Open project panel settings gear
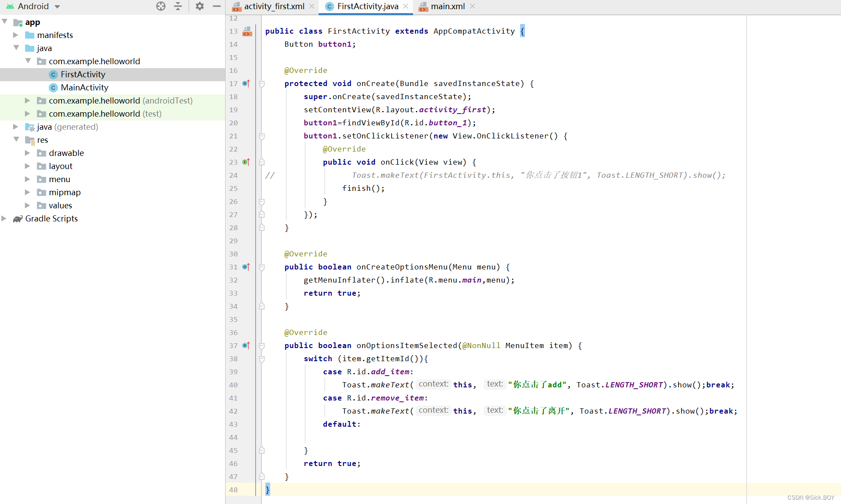This screenshot has height=504, width=841. pyautogui.click(x=200, y=6)
